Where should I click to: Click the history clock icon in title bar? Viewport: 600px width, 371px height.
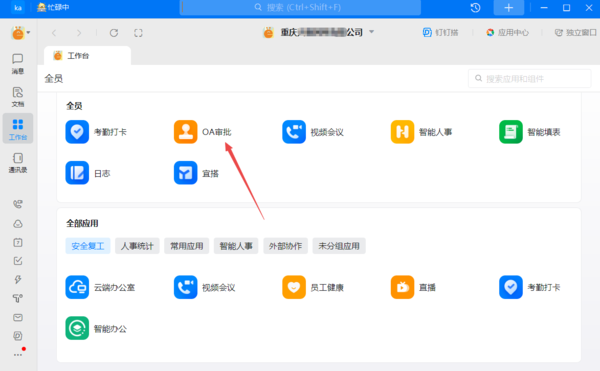point(475,8)
